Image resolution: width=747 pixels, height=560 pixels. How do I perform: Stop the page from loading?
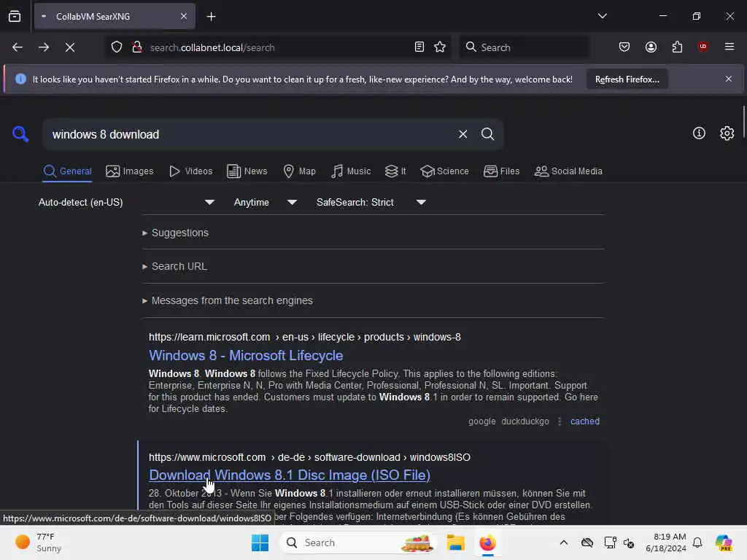pyautogui.click(x=70, y=47)
